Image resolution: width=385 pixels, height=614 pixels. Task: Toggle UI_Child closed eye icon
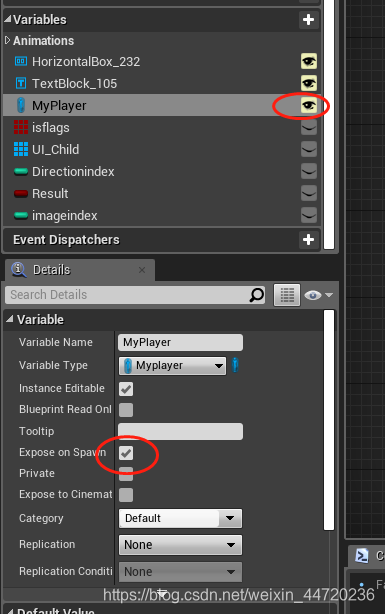coord(309,149)
